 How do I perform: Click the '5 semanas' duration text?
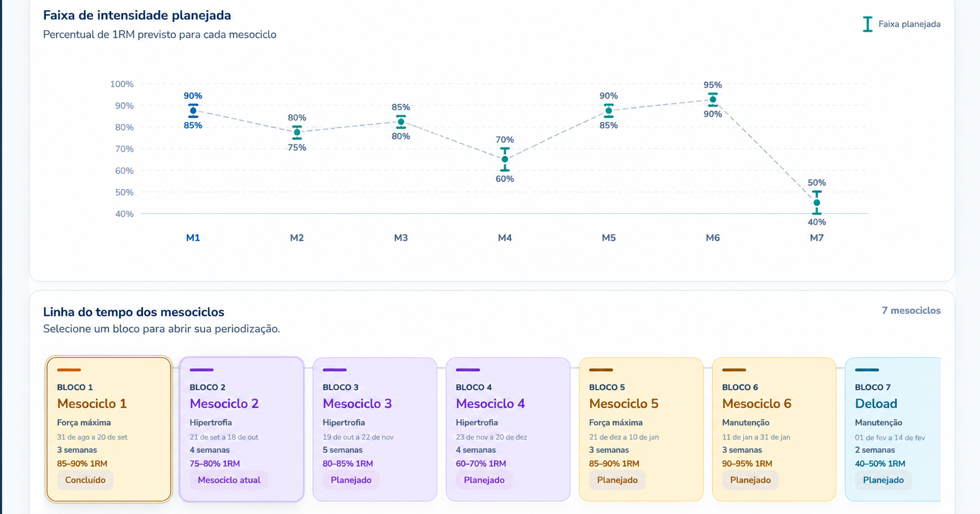pyautogui.click(x=343, y=450)
